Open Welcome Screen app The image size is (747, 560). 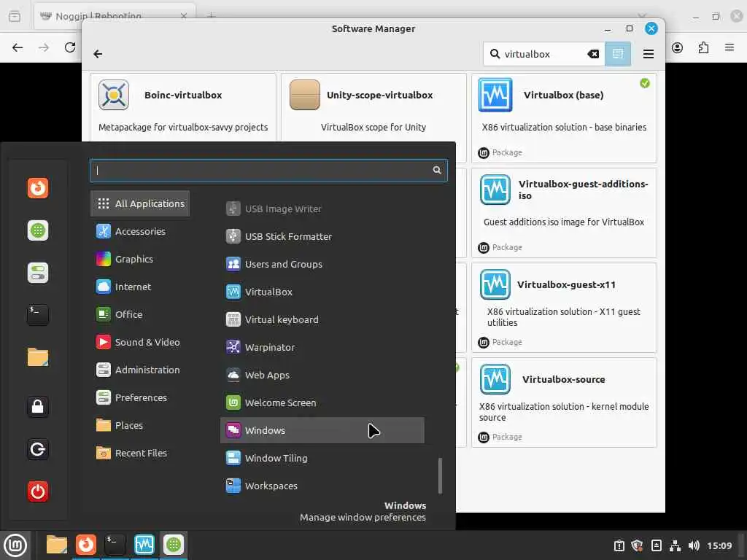[322, 402]
